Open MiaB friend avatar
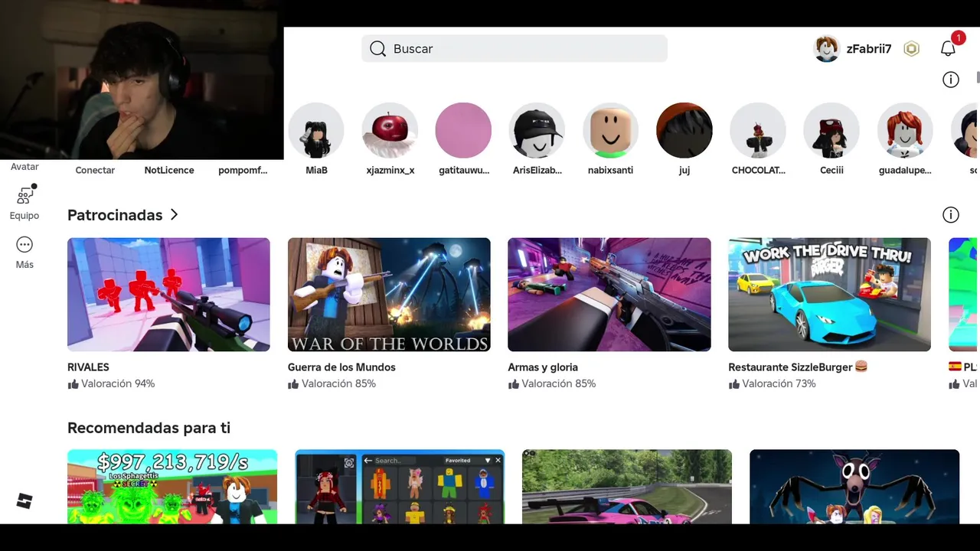 (x=316, y=131)
